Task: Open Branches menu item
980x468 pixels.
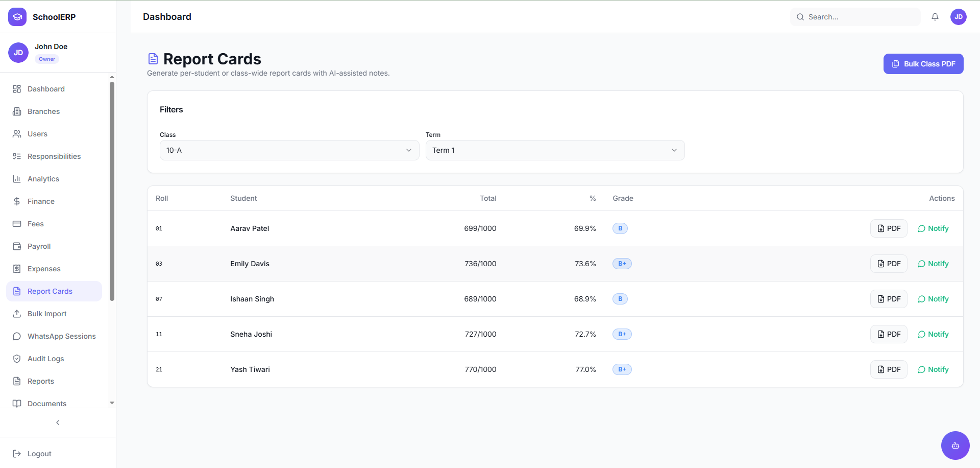Action: [x=54, y=111]
